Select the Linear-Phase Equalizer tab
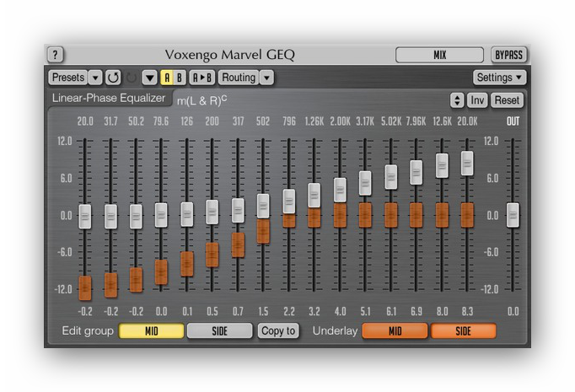Viewport: 575px width, 392px height. click(x=109, y=98)
